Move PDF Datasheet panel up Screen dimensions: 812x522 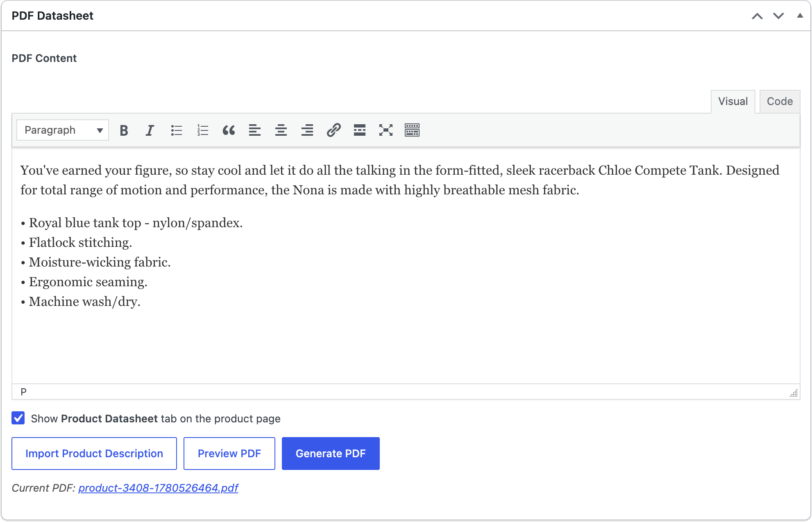pos(757,16)
